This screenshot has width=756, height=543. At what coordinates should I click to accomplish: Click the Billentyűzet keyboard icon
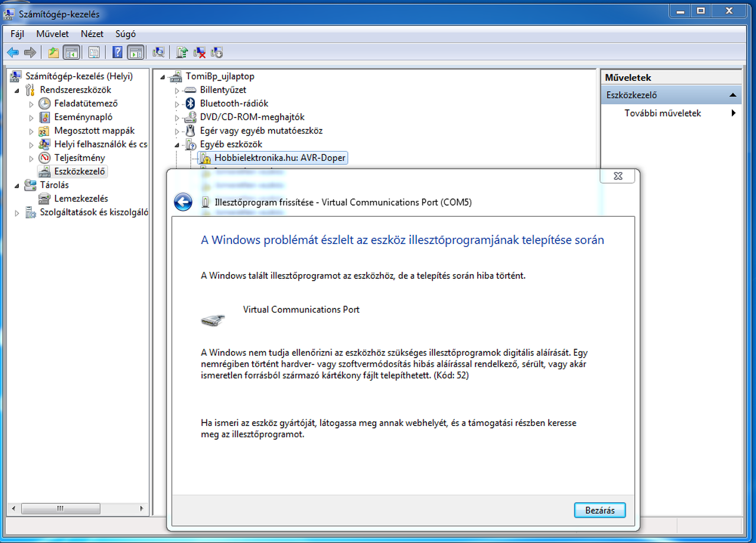(190, 90)
